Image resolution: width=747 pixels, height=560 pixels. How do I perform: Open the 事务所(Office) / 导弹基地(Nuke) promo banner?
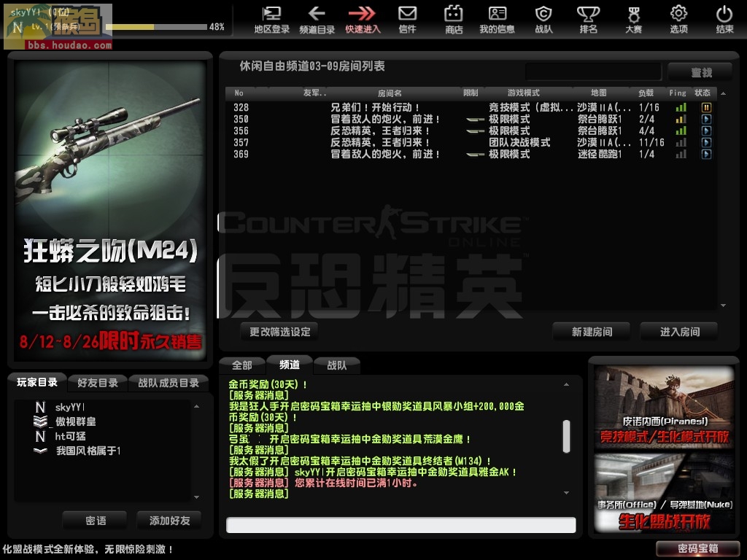tap(664, 494)
